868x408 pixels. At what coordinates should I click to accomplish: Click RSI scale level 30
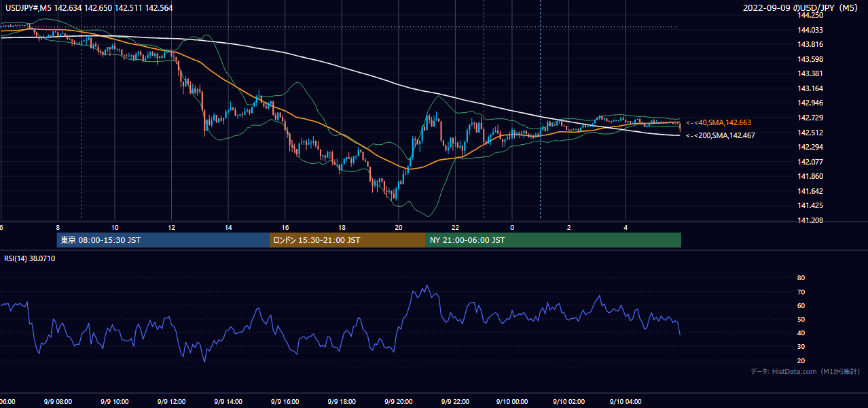(801, 347)
